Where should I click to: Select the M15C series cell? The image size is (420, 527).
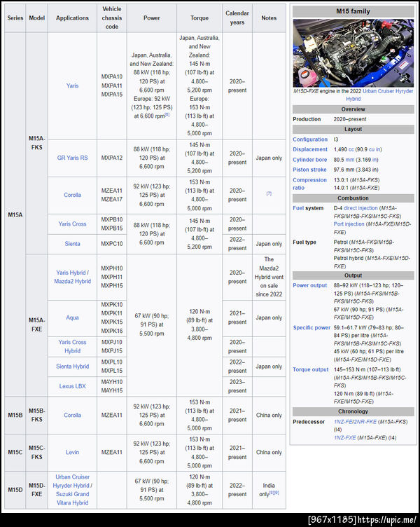15,453
